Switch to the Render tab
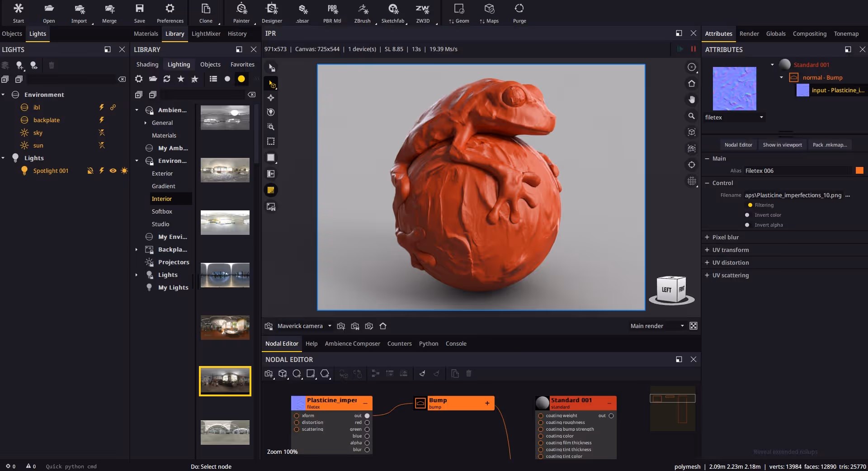Image resolution: width=868 pixels, height=471 pixels. (749, 33)
